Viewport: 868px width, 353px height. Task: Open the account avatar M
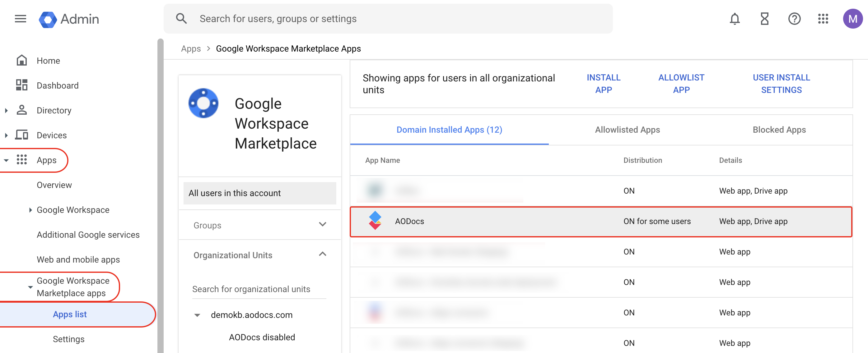pos(852,19)
